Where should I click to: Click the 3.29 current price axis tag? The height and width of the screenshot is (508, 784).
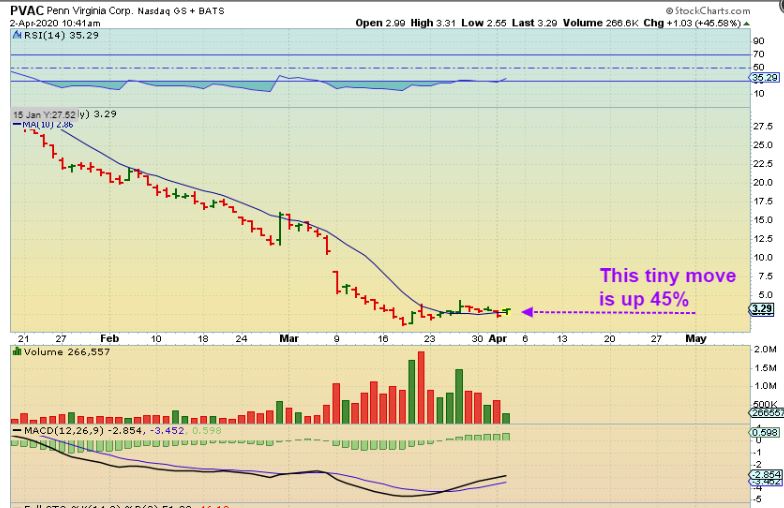762,309
